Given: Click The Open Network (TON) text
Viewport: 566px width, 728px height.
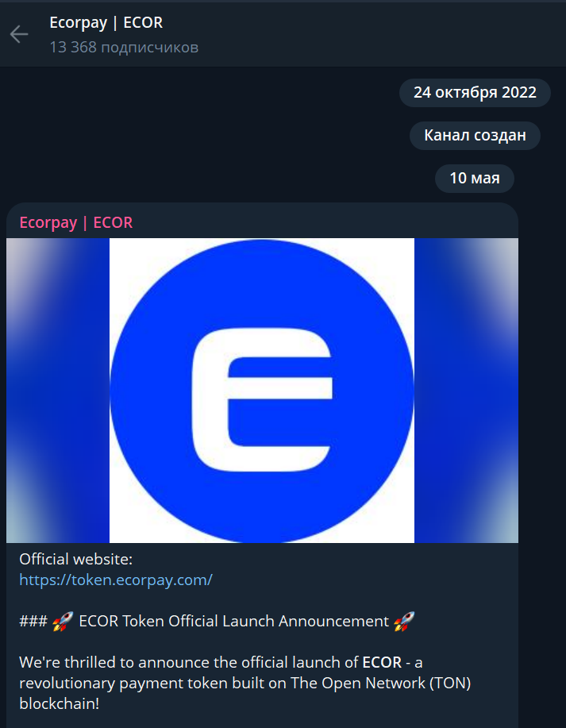Looking at the screenshot, I should (381, 683).
